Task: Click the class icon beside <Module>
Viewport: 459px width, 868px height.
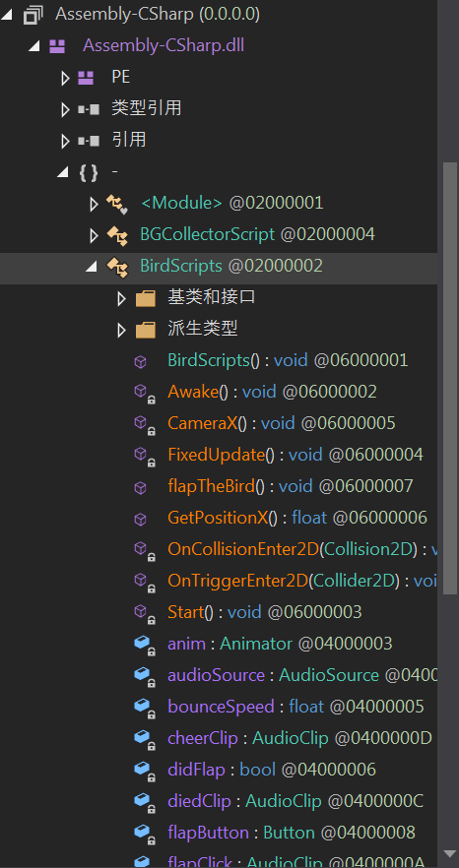Action: pos(117,205)
